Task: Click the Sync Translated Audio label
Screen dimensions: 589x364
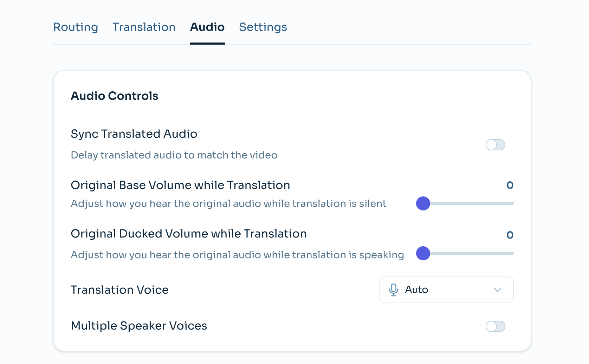Action: coord(134,134)
